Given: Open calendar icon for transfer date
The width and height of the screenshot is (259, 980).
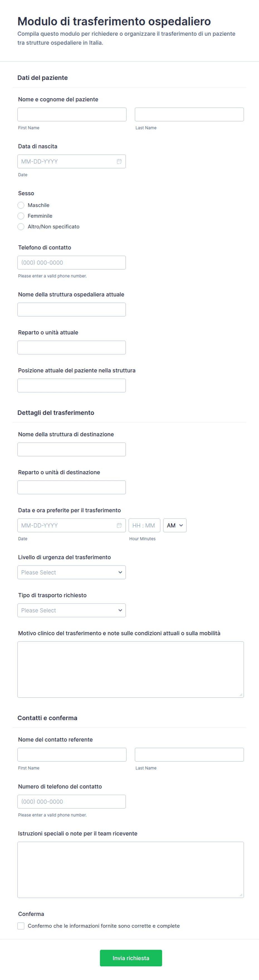Looking at the screenshot, I should [119, 526].
